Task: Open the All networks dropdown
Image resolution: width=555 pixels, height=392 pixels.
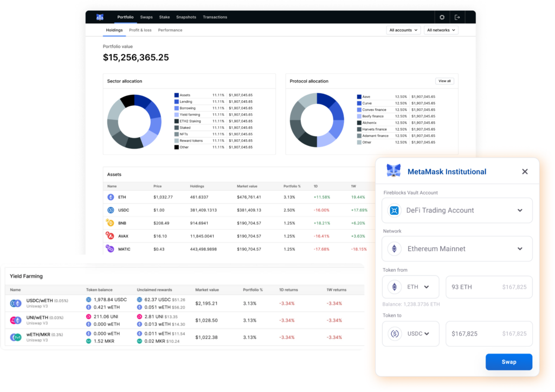Action: tap(441, 30)
